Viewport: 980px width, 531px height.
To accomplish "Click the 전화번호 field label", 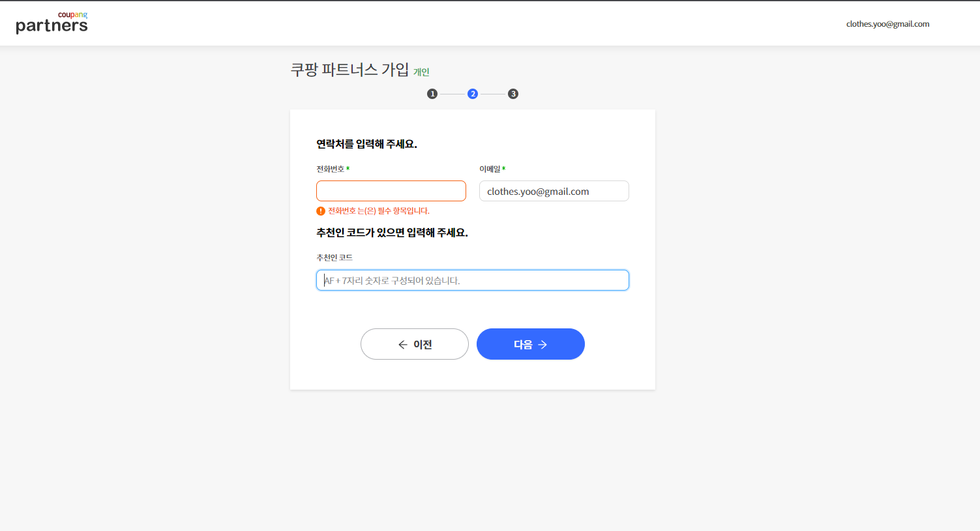I will pyautogui.click(x=331, y=169).
